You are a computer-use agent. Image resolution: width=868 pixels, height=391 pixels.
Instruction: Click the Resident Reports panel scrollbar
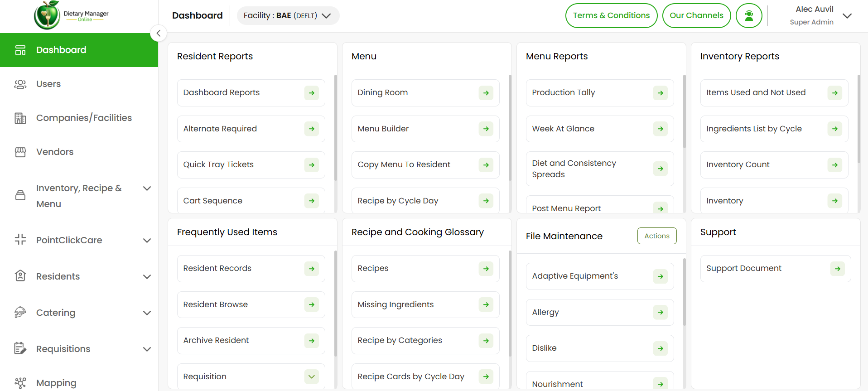(x=335, y=127)
